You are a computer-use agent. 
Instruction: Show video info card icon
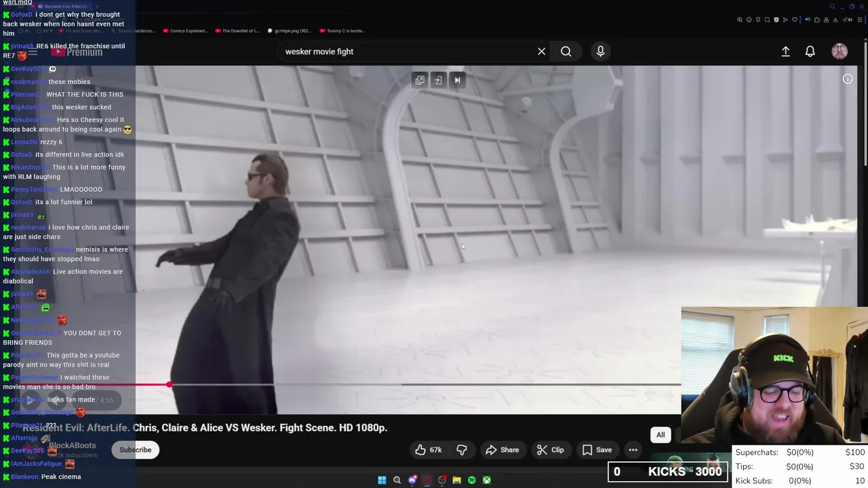[848, 79]
